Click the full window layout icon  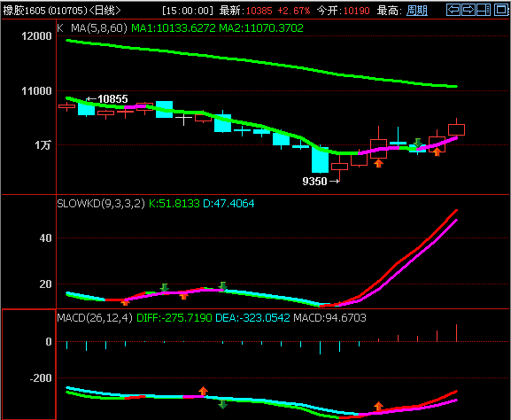pos(501,10)
